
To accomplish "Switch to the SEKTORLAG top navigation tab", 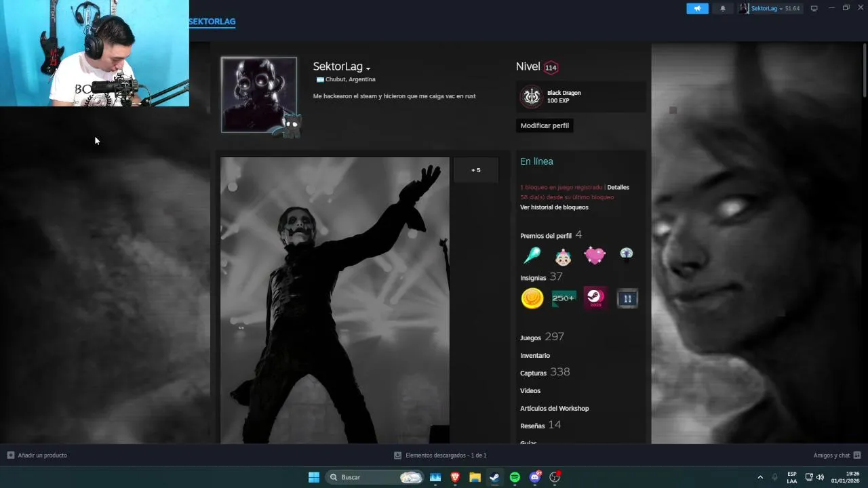I will [x=212, y=22].
